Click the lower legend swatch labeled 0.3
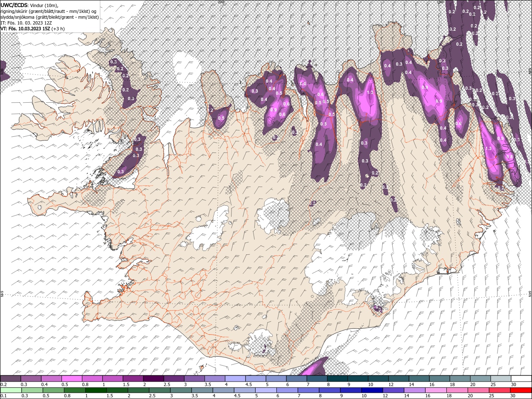This screenshot has width=532, height=399. pyautogui.click(x=32, y=390)
